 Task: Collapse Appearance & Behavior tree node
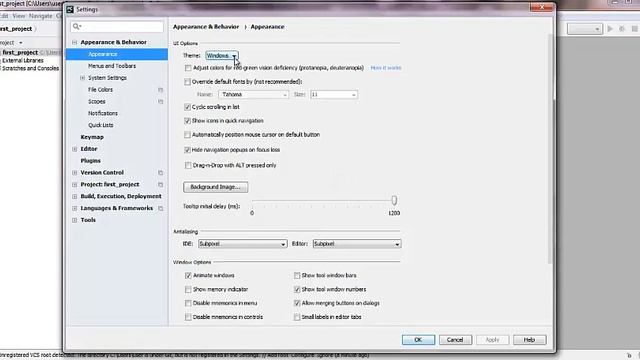tap(74, 42)
